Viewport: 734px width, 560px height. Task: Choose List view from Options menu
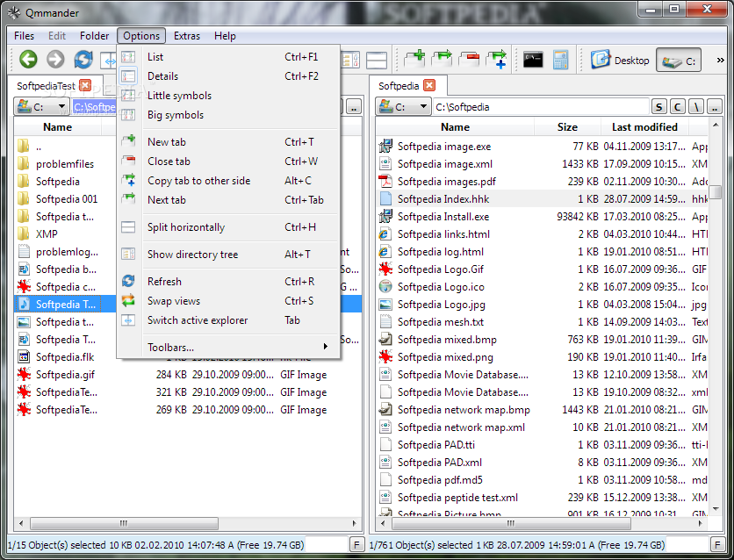point(228,56)
